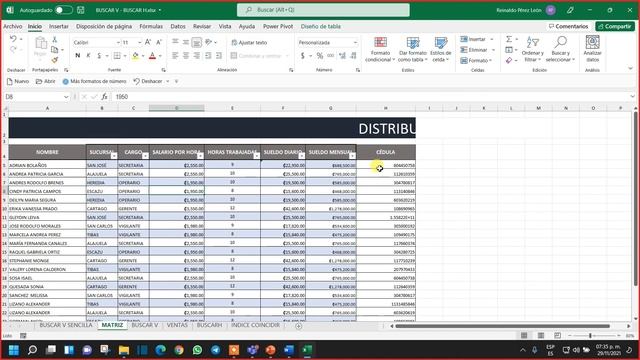Switch to the Insertar tab

59,26
